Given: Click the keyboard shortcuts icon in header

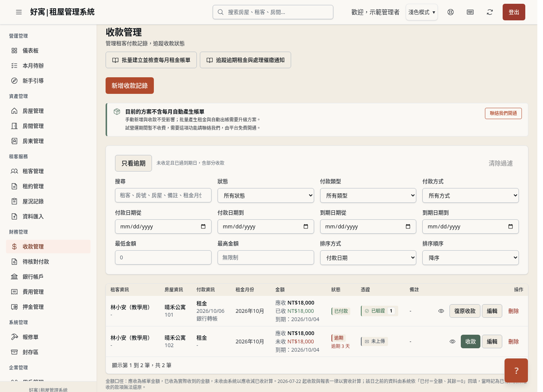Looking at the screenshot, I should coord(470,12).
